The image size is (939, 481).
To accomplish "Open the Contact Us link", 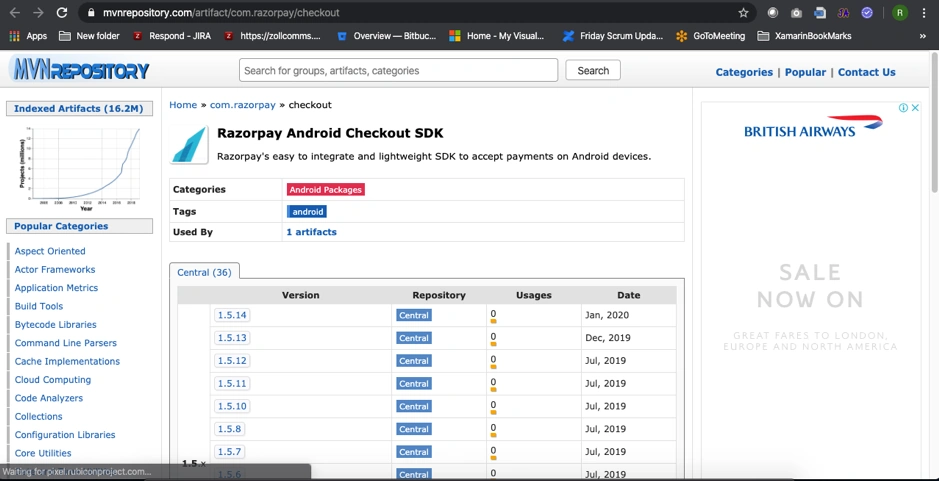I will pos(867,72).
